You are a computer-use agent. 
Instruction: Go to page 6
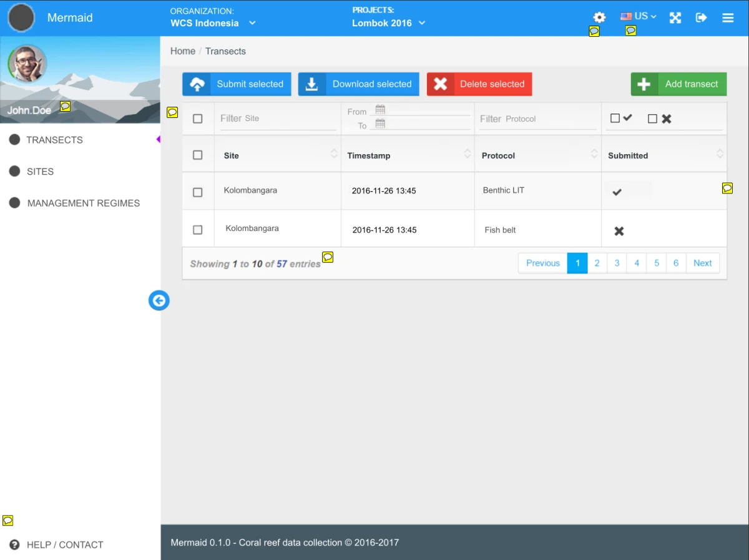point(676,263)
